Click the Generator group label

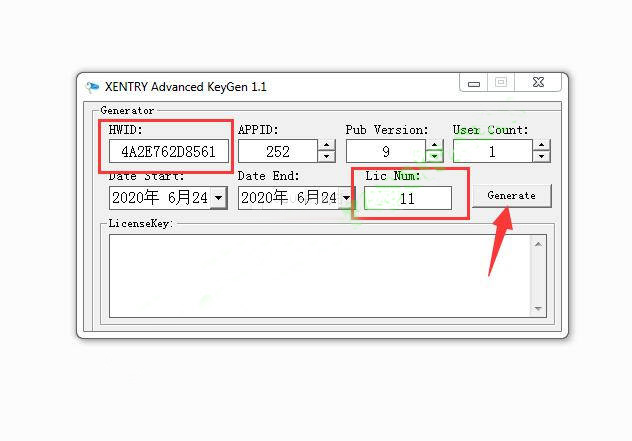pyautogui.click(x=127, y=110)
